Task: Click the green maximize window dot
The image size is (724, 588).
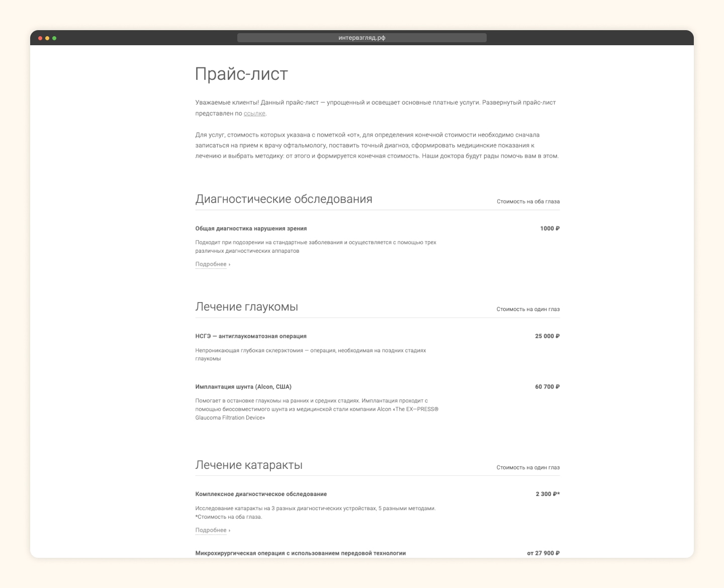Action: coord(54,38)
